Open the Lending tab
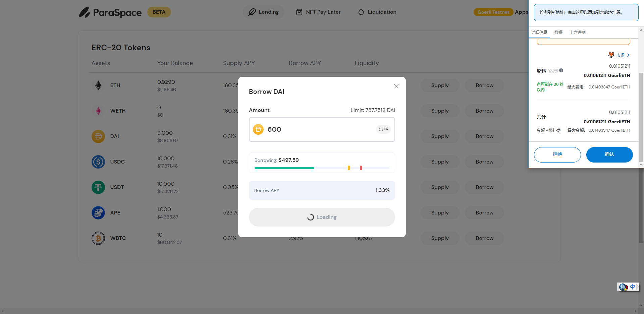The height and width of the screenshot is (314, 644). pos(264,12)
